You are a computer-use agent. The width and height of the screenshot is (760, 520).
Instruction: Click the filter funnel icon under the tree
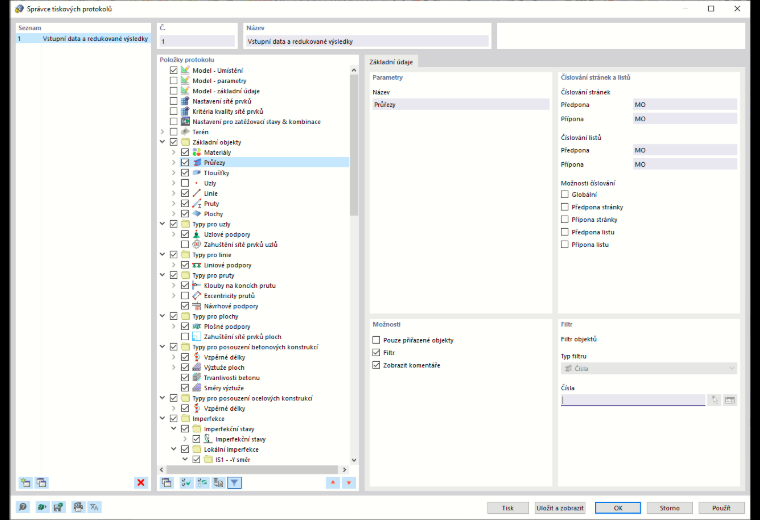tap(235, 483)
